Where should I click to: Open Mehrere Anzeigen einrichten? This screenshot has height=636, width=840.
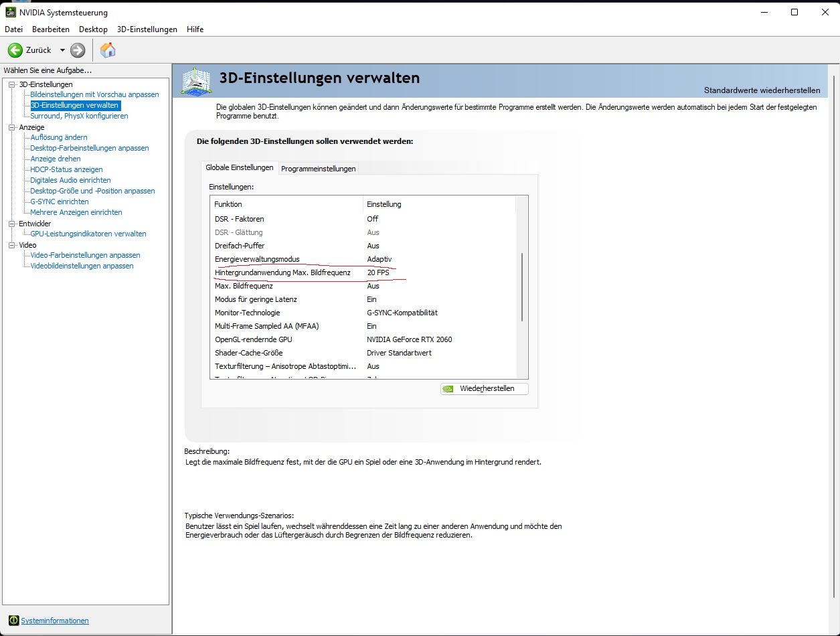(x=76, y=212)
